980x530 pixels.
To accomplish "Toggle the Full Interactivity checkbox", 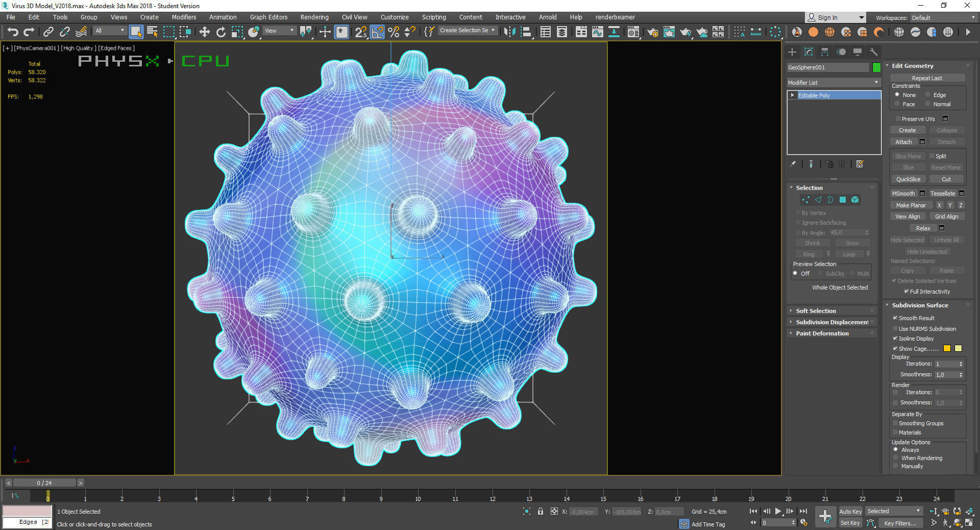I will click(906, 292).
